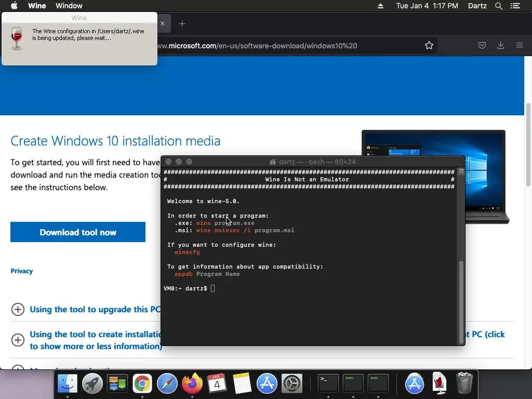The image size is (532, 399).
Task: Open System Preferences gear in Dock
Action: point(292,383)
